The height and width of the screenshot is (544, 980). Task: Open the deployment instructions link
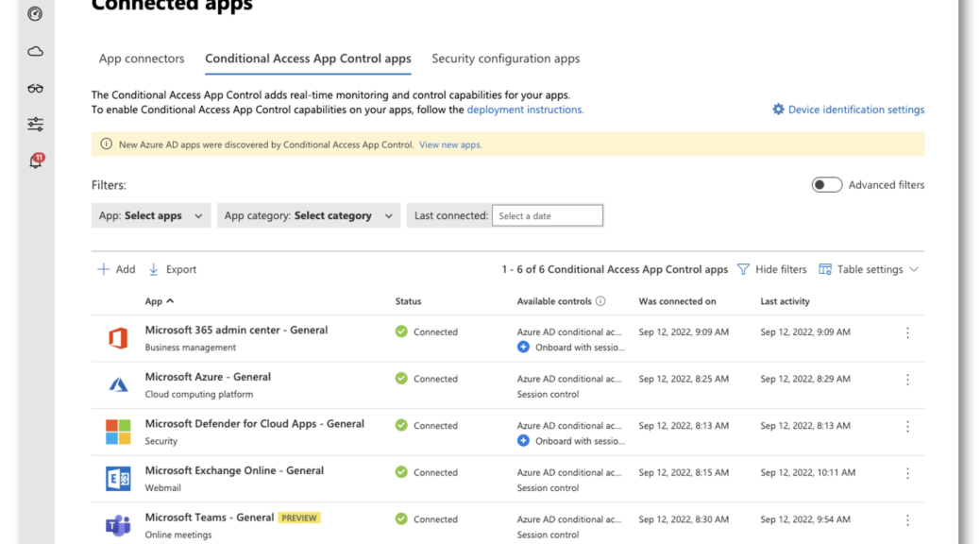pos(525,110)
